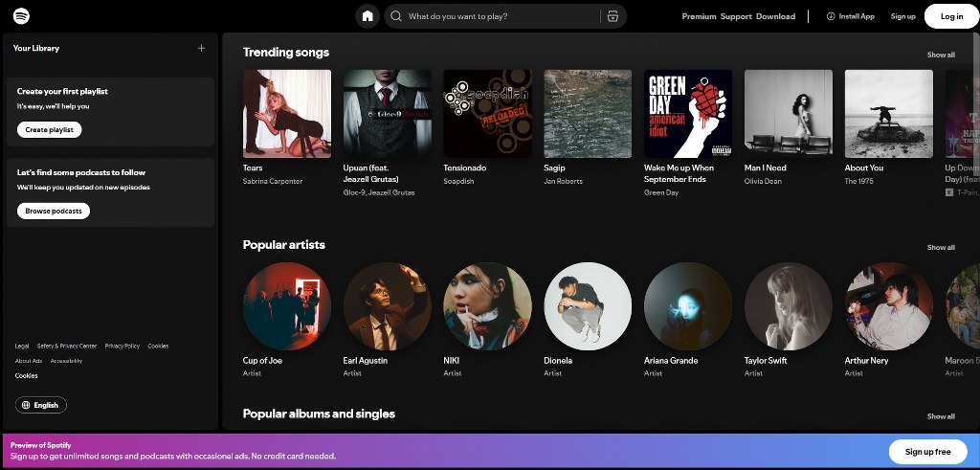Viewport: 980px width, 470px height.
Task: Click the globe icon on English button
Action: click(26, 405)
